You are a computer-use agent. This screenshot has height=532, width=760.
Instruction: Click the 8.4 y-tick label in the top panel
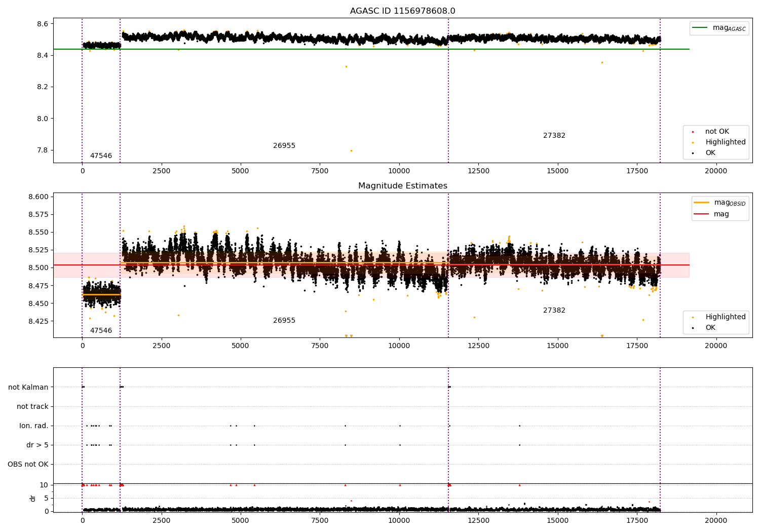point(43,56)
